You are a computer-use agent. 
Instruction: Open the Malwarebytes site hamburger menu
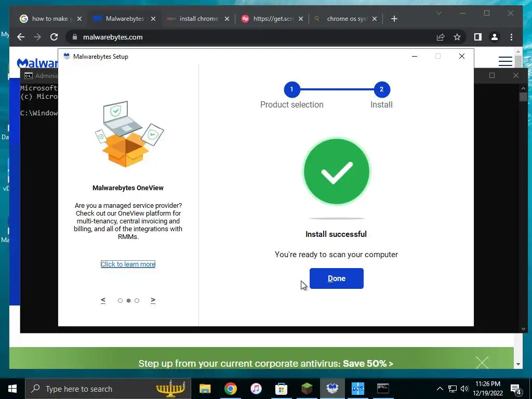click(x=505, y=61)
